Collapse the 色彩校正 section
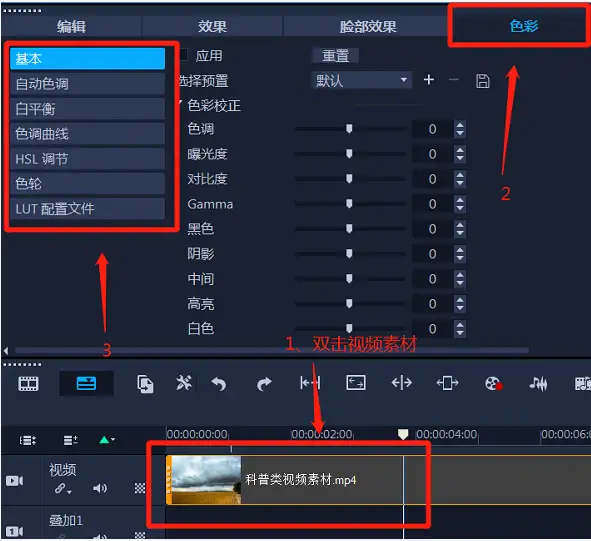Viewport: 591px width, 541px height. click(x=181, y=103)
